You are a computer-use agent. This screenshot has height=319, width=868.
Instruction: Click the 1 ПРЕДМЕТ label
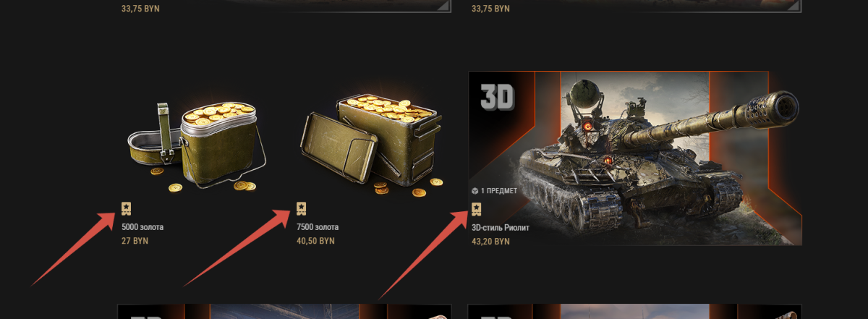497,192
